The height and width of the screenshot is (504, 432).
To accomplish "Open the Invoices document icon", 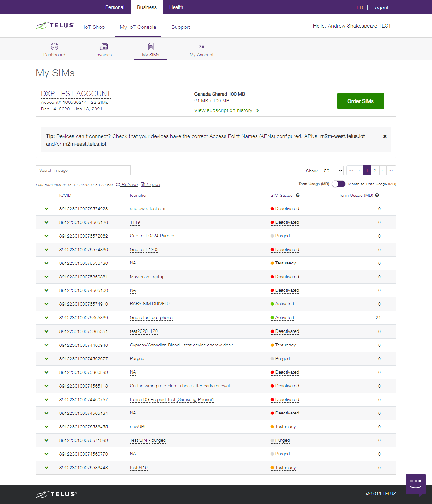I will pyautogui.click(x=104, y=47).
